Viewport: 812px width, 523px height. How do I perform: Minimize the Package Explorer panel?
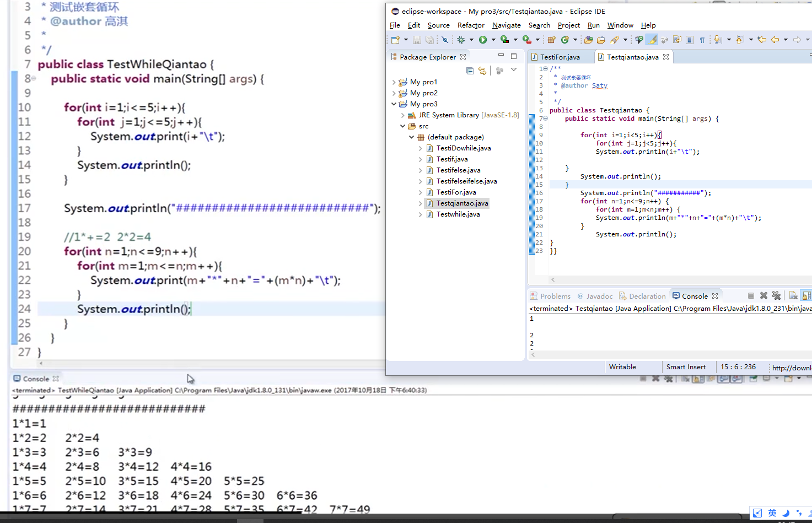(x=501, y=56)
